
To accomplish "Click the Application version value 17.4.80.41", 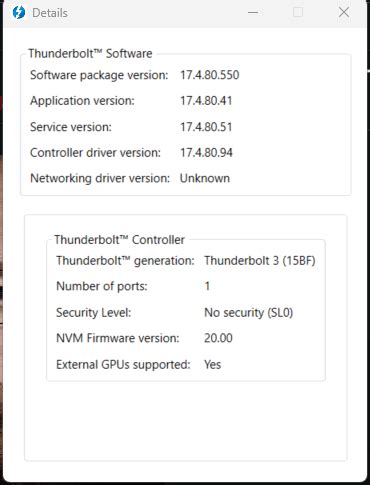I will (206, 101).
